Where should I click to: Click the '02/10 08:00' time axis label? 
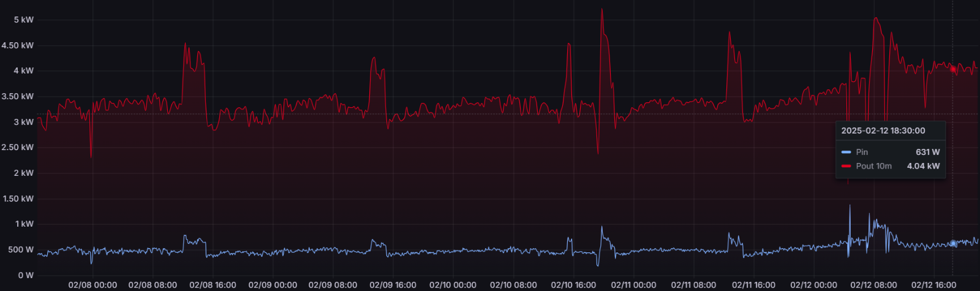pyautogui.click(x=513, y=285)
